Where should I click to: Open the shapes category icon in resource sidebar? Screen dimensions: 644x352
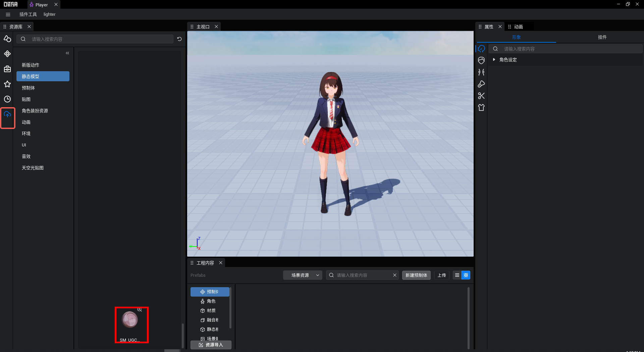[x=7, y=39]
